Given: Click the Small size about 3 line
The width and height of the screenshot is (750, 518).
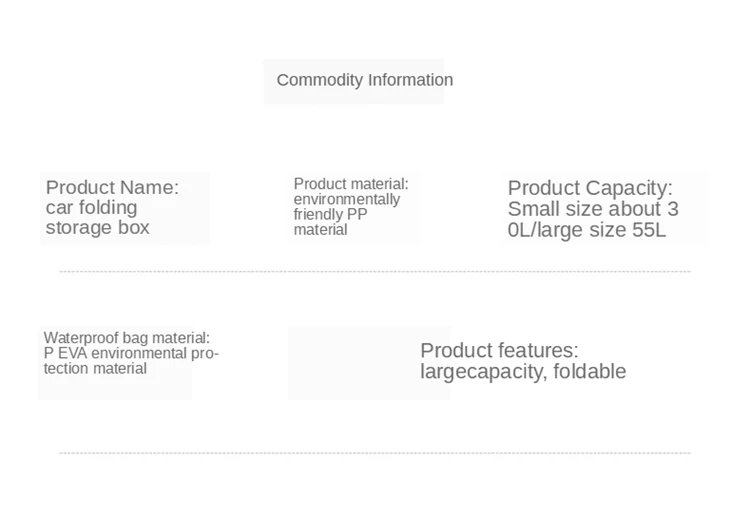Looking at the screenshot, I should click(x=593, y=209).
